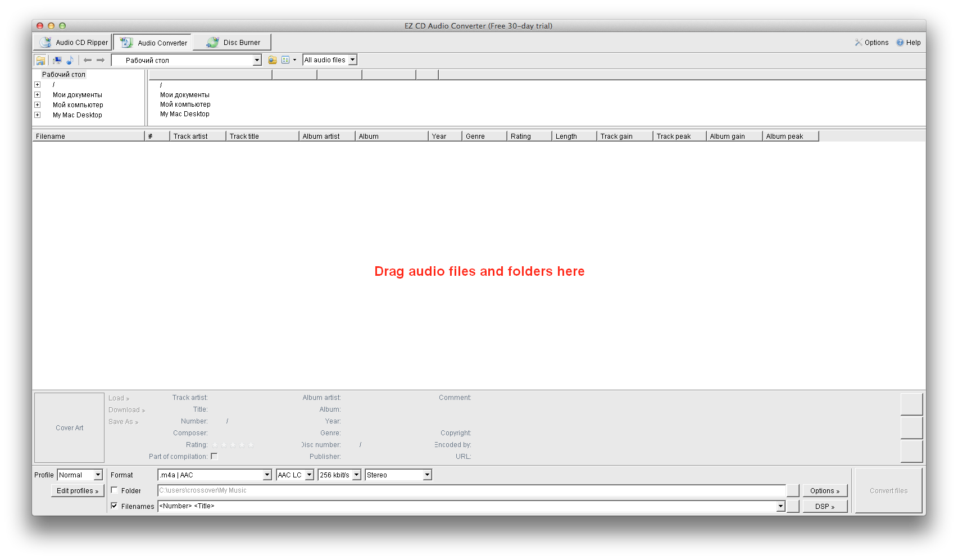958x560 pixels.
Task: Toggle Part of compilation checkbox
Action: coord(214,457)
